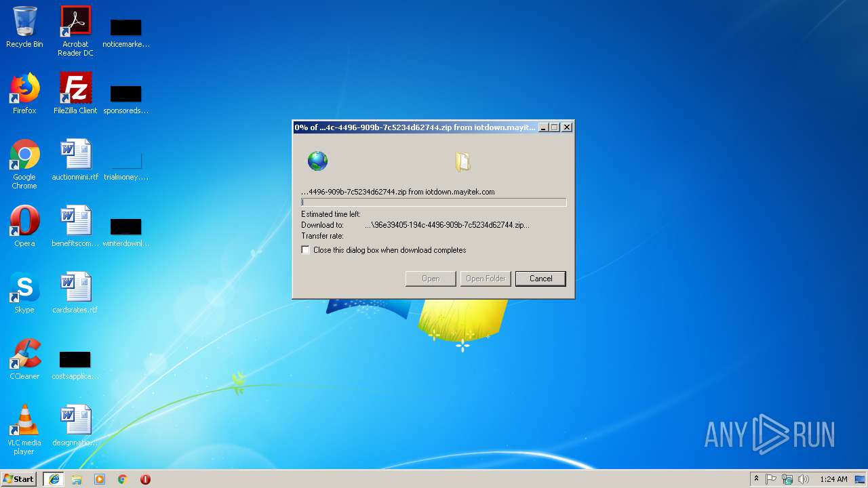Screen dimensions: 868x488
Task: Select auctionmini.rtf document icon
Action: [75, 160]
